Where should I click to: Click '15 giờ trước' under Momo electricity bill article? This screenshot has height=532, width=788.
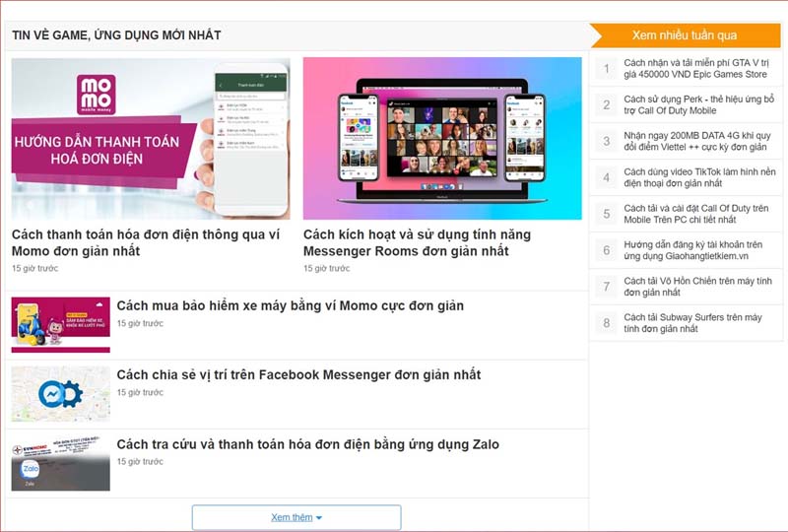point(35,269)
